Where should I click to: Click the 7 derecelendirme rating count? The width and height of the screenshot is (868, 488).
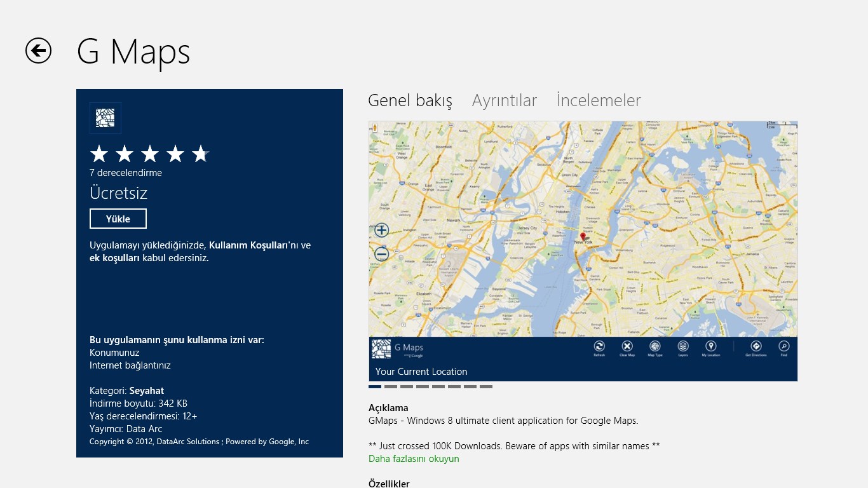126,173
